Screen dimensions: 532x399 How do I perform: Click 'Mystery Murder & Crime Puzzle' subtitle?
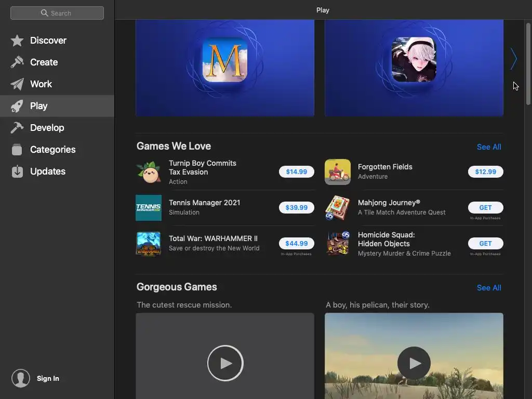pyautogui.click(x=404, y=254)
